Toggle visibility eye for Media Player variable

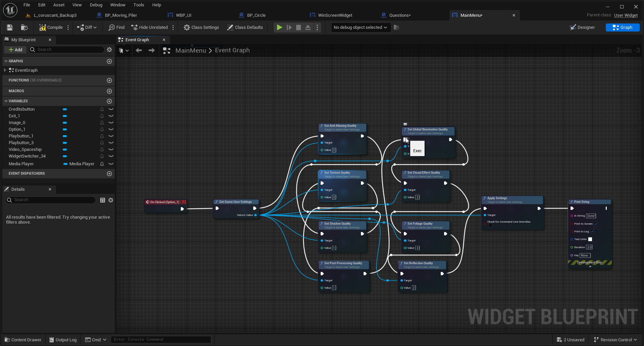[x=111, y=164]
